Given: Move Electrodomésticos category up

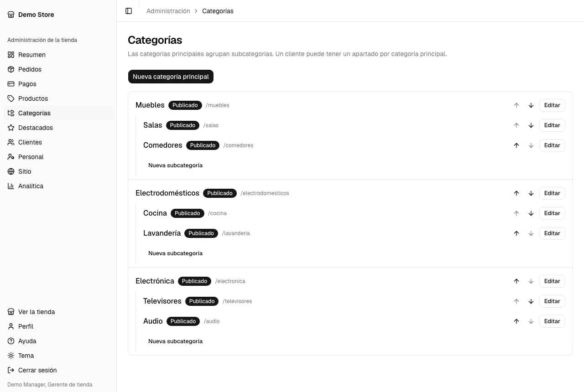Looking at the screenshot, I should click(516, 193).
